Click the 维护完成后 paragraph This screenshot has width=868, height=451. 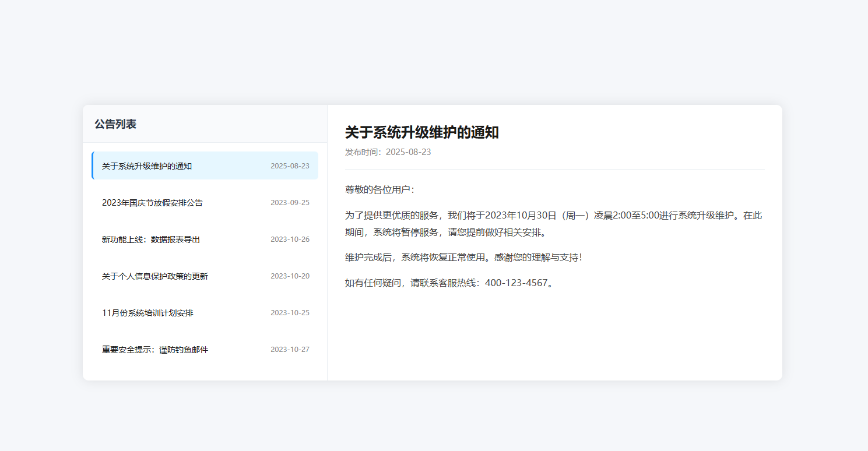(x=463, y=257)
